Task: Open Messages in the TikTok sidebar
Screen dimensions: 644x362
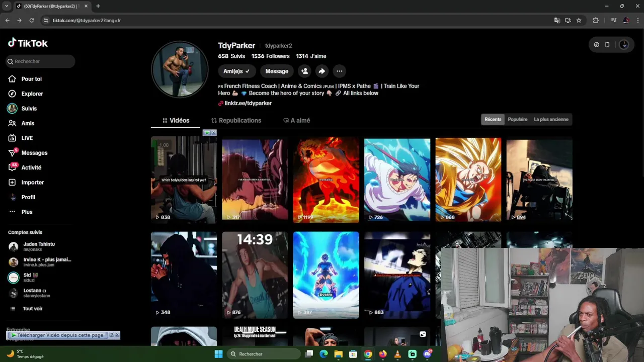Action: 34,153
